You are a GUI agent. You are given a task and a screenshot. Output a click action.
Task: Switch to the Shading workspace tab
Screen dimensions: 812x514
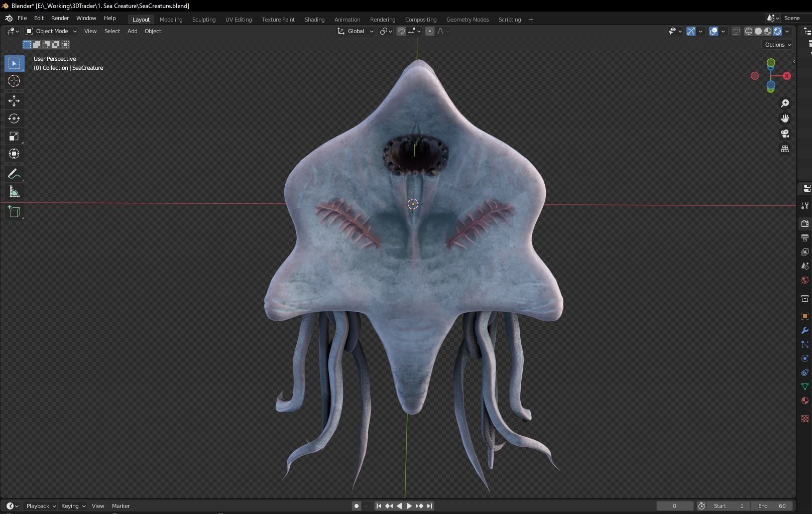(x=314, y=20)
